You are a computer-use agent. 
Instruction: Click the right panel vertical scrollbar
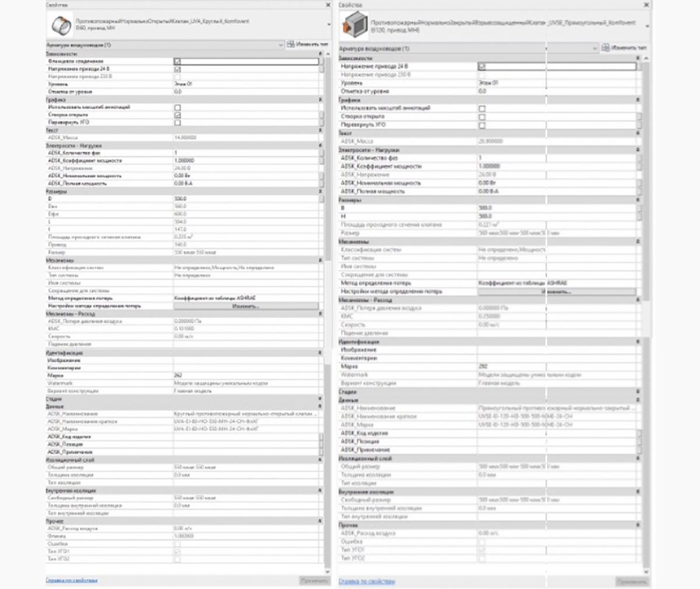click(646, 292)
